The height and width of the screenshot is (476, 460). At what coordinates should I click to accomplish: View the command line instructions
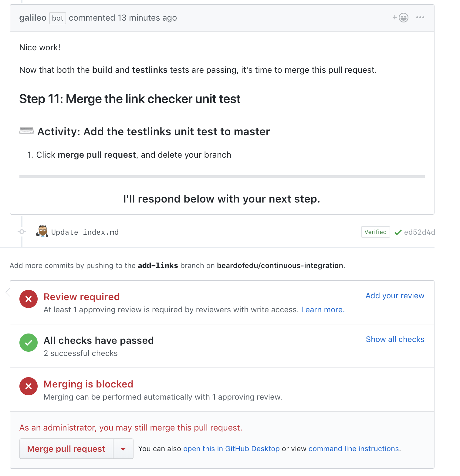click(353, 449)
